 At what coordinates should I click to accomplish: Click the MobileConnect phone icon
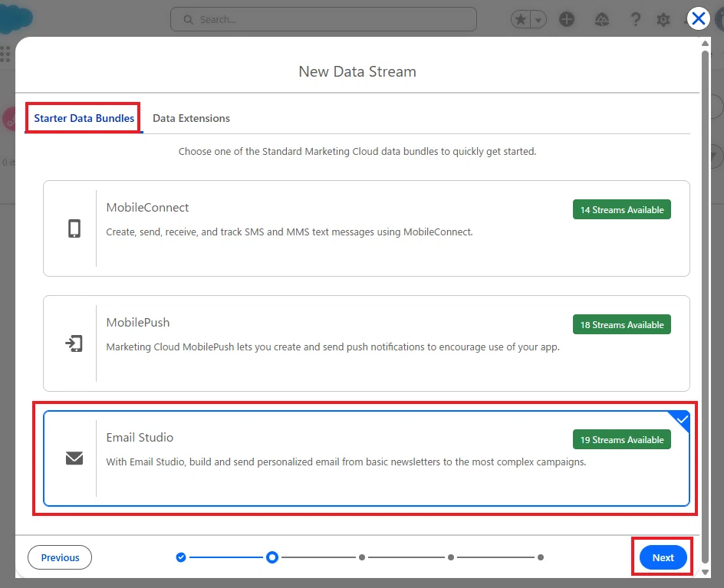coord(74,228)
